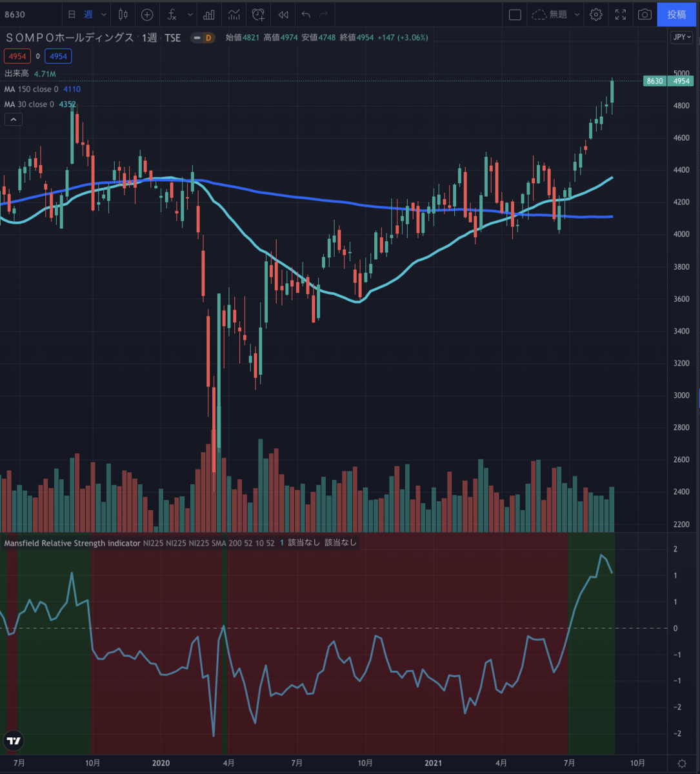Click the compare or add symbol plus icon
This screenshot has height=774, width=700.
coord(147,14)
